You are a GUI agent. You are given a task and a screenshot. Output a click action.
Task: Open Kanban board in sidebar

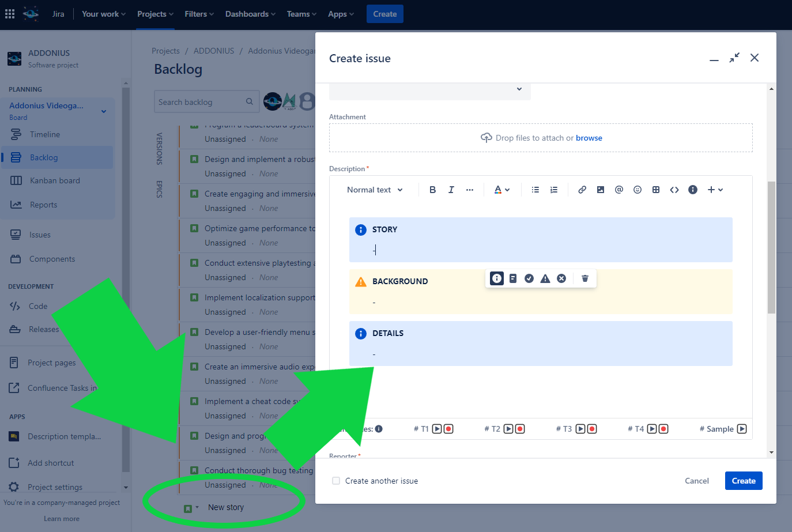point(55,180)
